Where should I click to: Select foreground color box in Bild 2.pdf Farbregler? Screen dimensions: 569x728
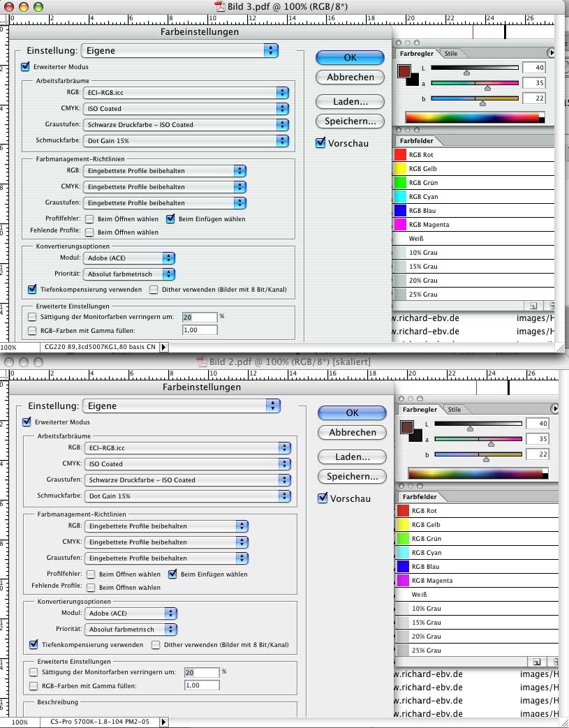(406, 427)
